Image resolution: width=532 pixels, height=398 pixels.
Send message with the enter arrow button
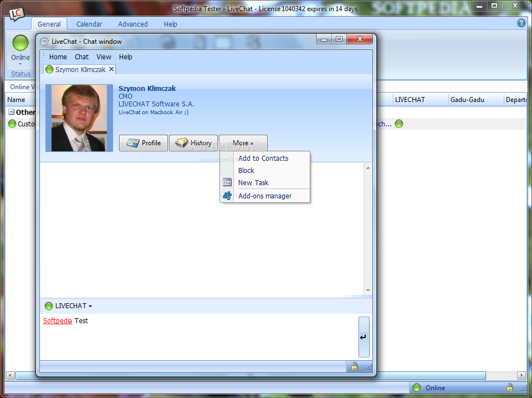(x=364, y=337)
